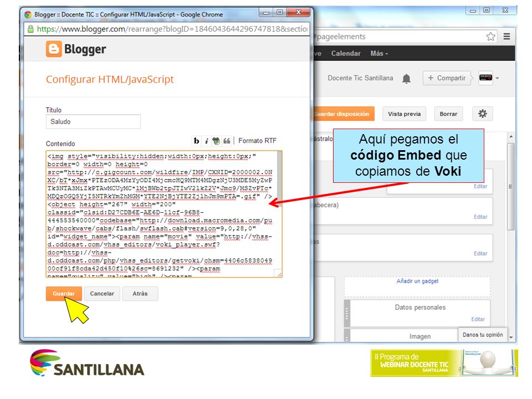Save the gadget with the Guardar button

click(64, 294)
